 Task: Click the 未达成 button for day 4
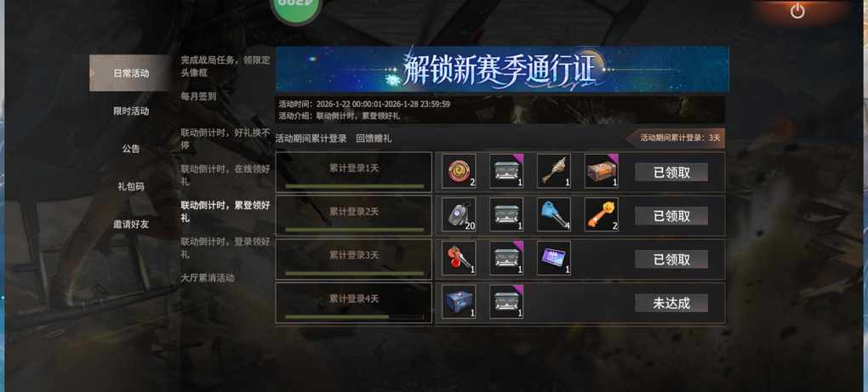pyautogui.click(x=671, y=303)
